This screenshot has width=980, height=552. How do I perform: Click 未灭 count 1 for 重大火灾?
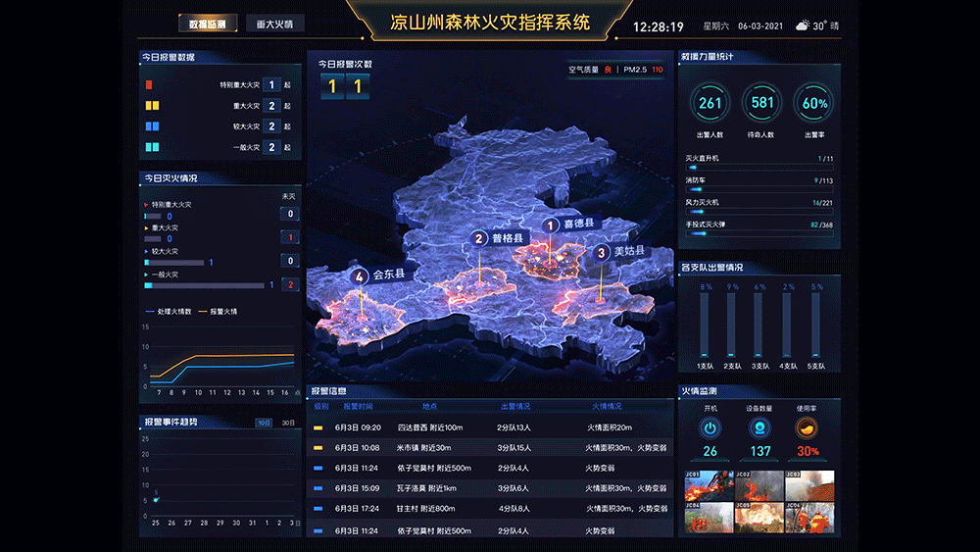[290, 237]
